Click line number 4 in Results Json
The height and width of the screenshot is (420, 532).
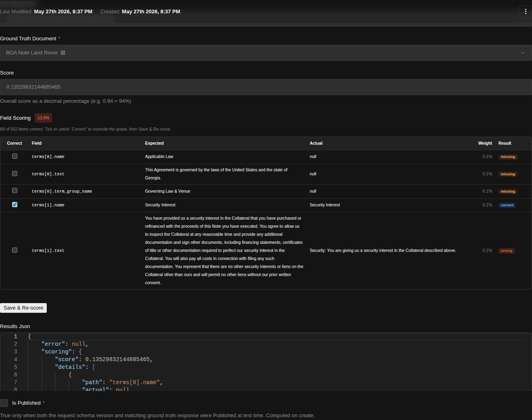[x=16, y=359]
